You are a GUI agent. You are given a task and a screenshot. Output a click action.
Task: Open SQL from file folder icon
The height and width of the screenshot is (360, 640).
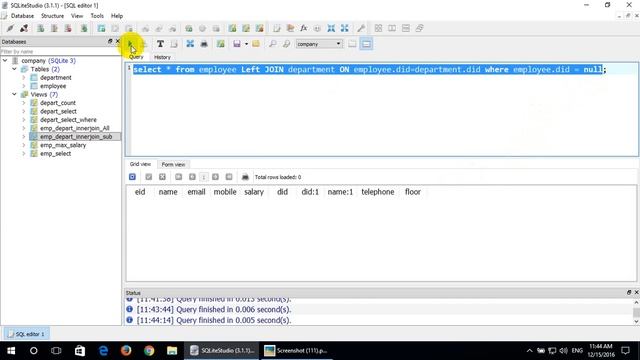click(256, 44)
